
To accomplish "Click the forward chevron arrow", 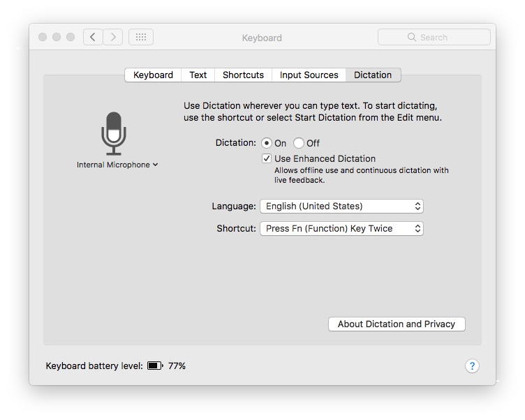I will [x=113, y=37].
